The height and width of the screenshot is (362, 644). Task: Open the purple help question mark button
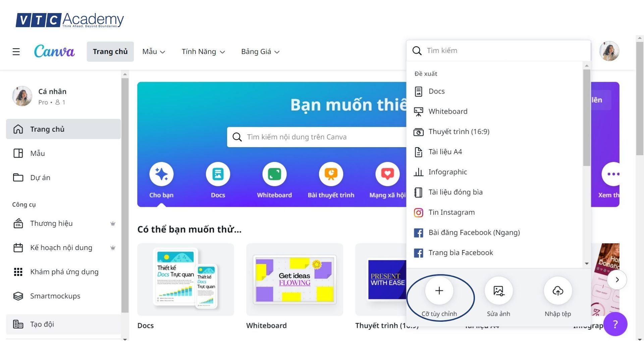[615, 324]
